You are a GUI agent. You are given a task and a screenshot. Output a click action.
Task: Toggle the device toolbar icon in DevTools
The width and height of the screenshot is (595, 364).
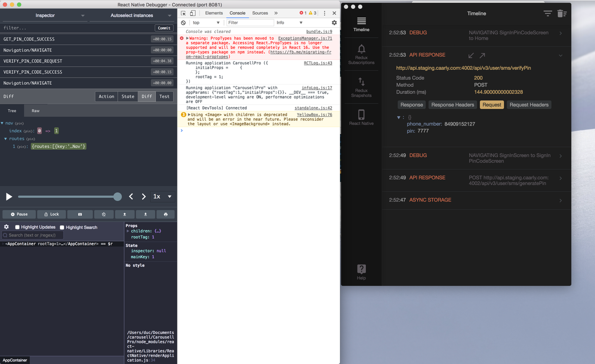click(x=193, y=13)
